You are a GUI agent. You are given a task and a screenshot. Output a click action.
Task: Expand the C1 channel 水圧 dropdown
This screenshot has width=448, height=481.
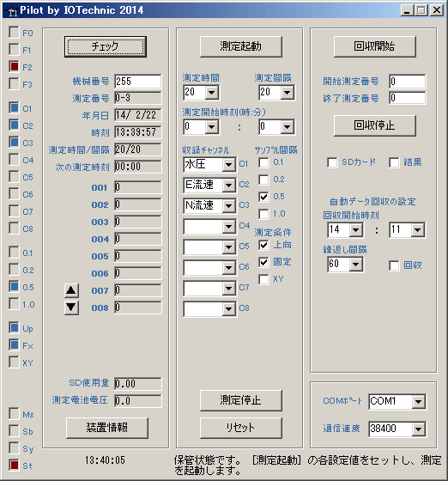(228, 165)
